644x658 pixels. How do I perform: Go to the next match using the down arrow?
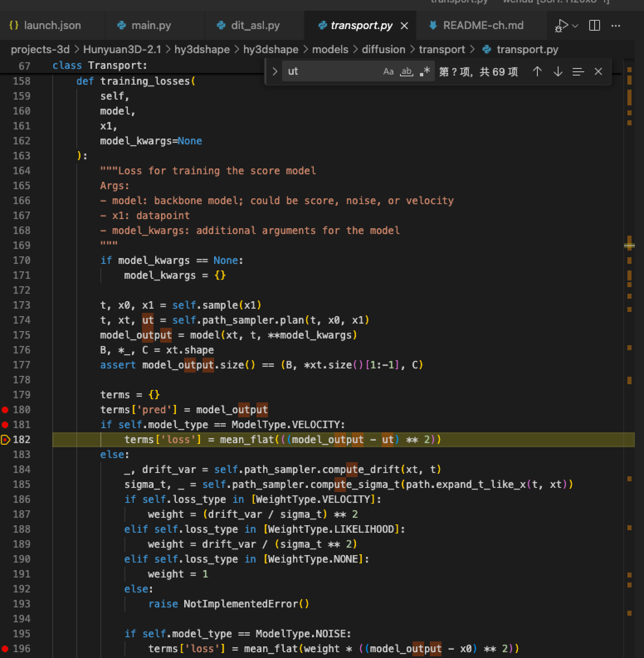pyautogui.click(x=558, y=71)
